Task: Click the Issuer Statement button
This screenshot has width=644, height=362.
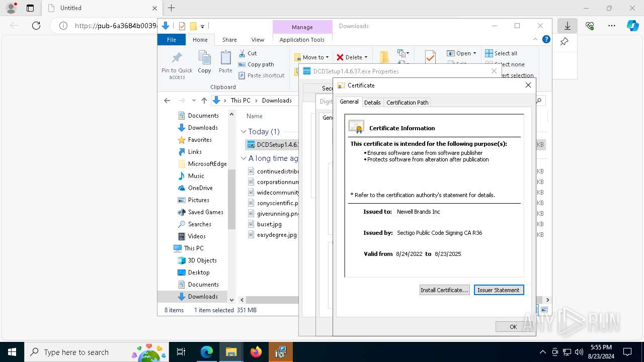Action: click(x=499, y=290)
